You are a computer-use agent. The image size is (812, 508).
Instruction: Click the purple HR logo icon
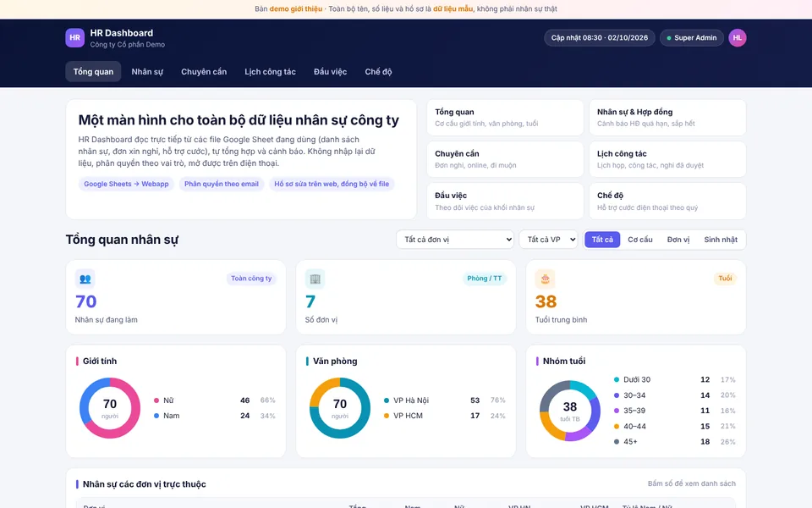pyautogui.click(x=74, y=38)
